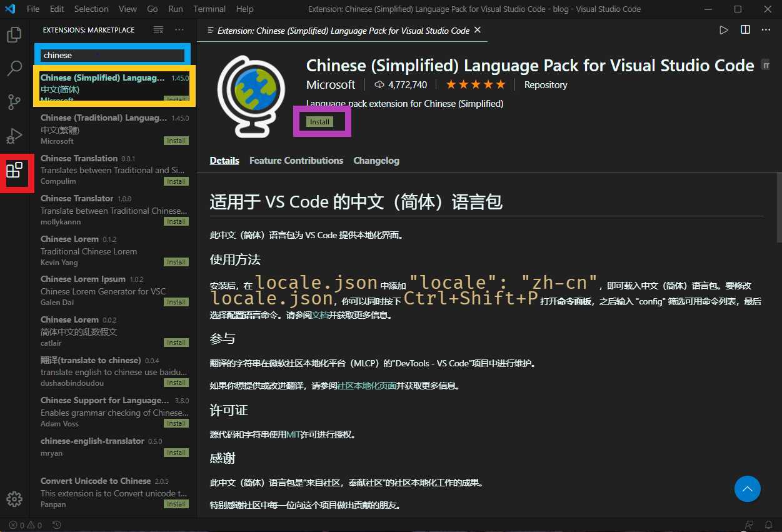This screenshot has width=782, height=532.
Task: Open the Source Control view
Action: click(14, 102)
